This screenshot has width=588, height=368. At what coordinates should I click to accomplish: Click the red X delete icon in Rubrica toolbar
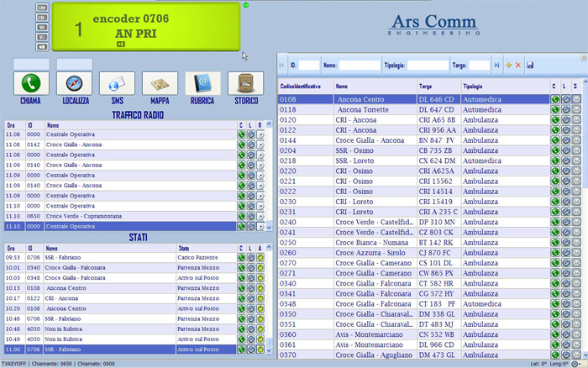[x=518, y=65]
